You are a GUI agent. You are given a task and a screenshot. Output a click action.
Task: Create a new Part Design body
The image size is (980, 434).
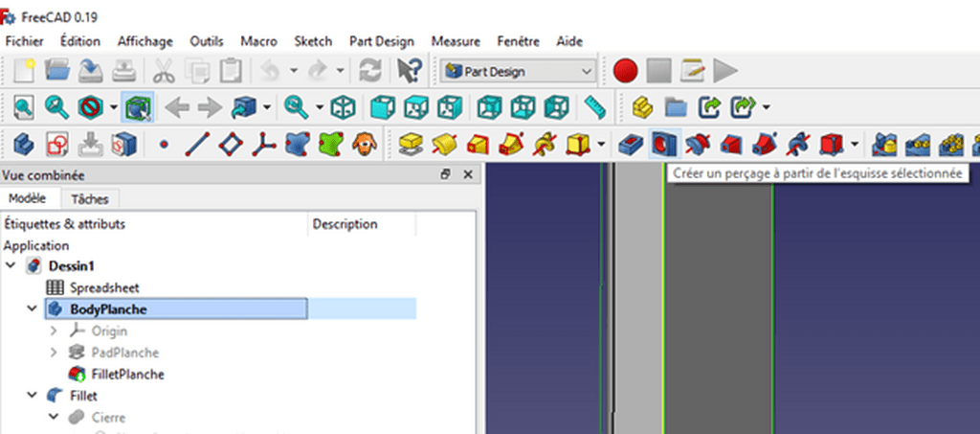(24, 145)
